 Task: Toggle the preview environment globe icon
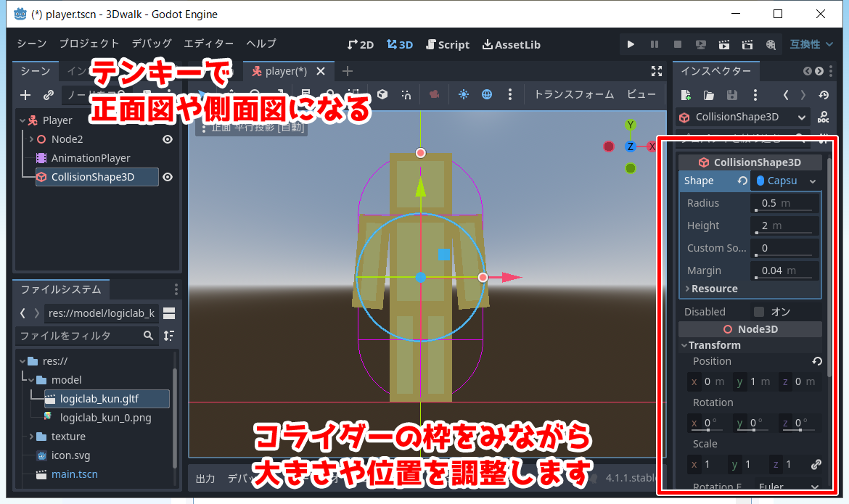point(487,94)
